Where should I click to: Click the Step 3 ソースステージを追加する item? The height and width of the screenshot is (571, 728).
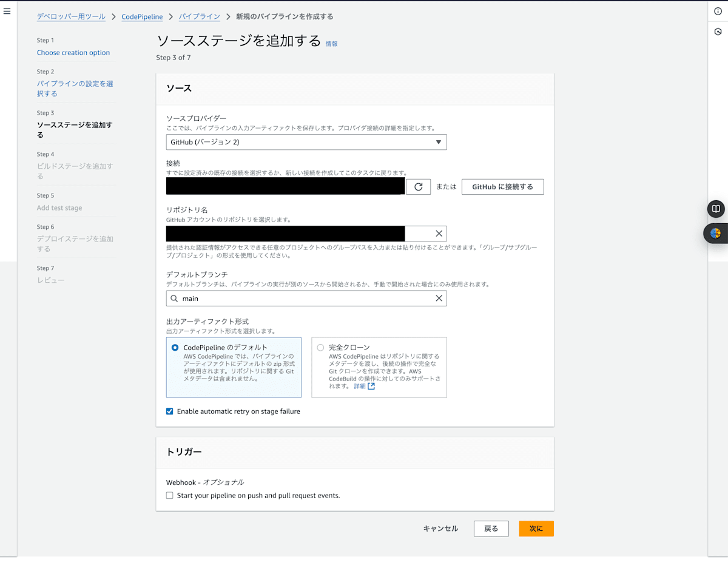75,130
